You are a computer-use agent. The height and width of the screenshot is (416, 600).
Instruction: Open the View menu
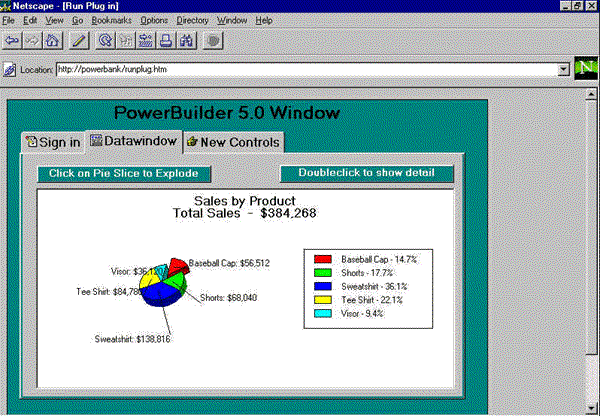click(x=54, y=21)
